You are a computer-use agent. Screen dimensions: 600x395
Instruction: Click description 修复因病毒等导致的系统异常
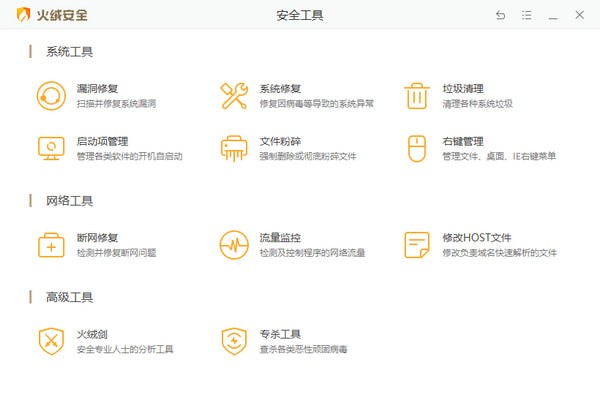coord(316,103)
